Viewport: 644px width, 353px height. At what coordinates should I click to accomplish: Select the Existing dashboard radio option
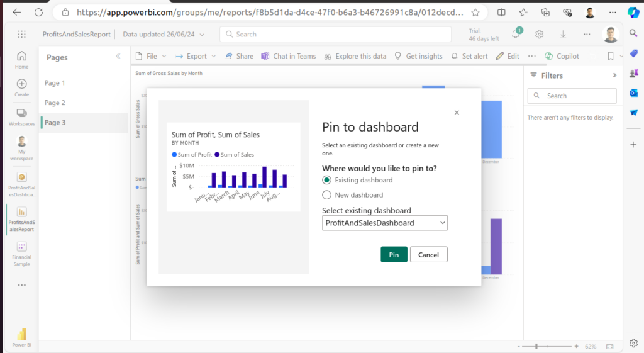click(x=327, y=180)
